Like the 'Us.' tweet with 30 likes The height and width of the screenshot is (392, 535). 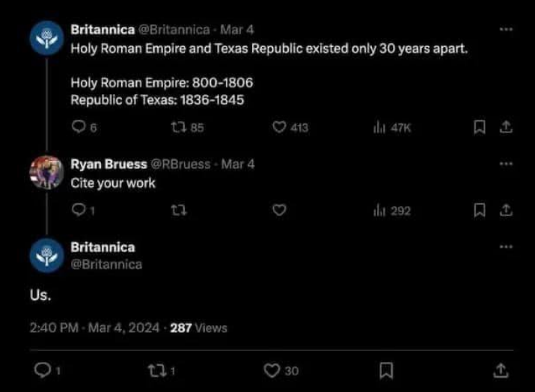[x=272, y=370]
